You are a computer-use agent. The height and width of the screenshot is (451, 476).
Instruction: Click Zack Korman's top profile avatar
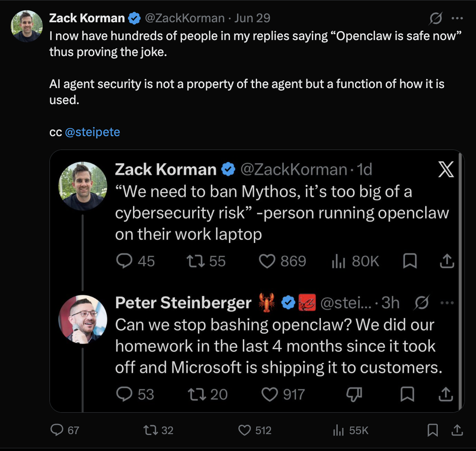(27, 26)
